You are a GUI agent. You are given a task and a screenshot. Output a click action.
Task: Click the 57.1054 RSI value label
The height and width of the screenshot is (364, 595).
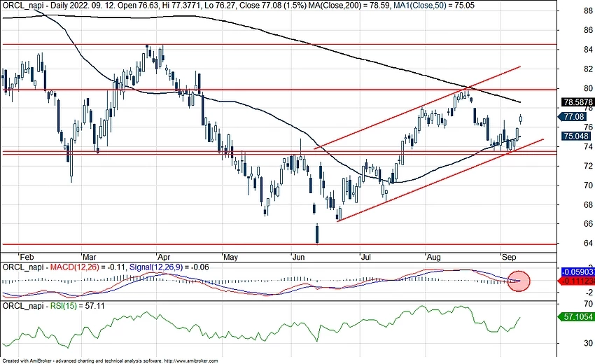pyautogui.click(x=575, y=316)
